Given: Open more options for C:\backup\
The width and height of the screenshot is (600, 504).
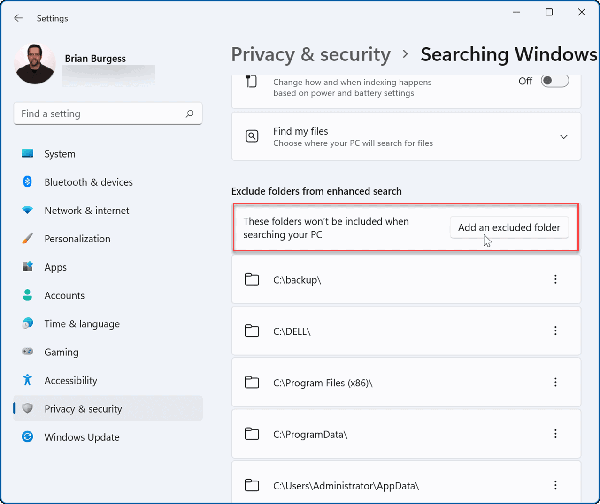Looking at the screenshot, I should [555, 279].
